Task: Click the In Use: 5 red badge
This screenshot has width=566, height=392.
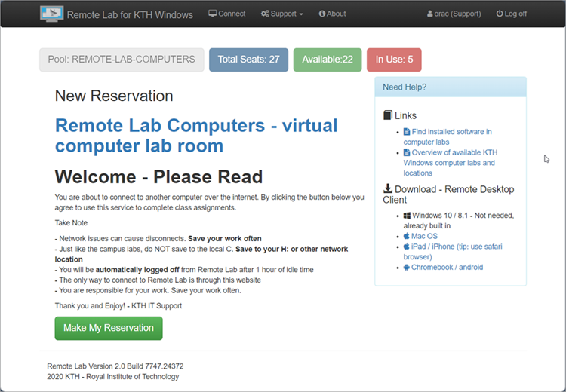Action: tap(394, 60)
